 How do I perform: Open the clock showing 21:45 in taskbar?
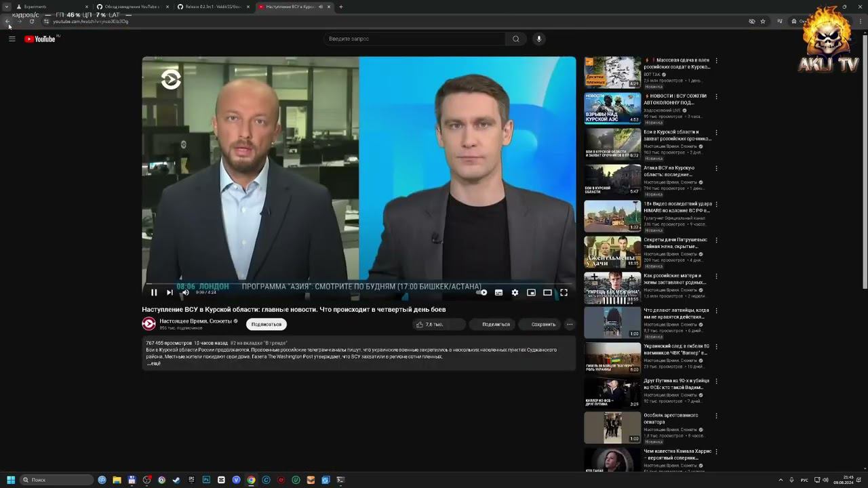pos(844,480)
